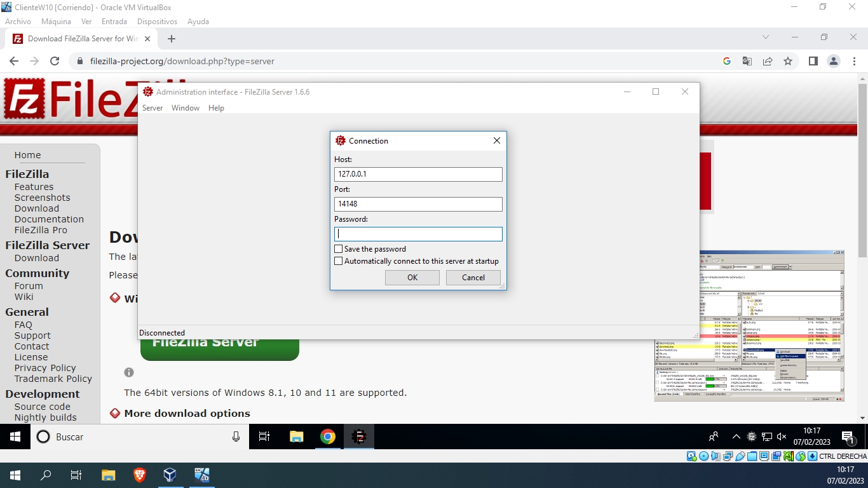Click the Host input field
This screenshot has height=488, width=868.
(x=418, y=174)
